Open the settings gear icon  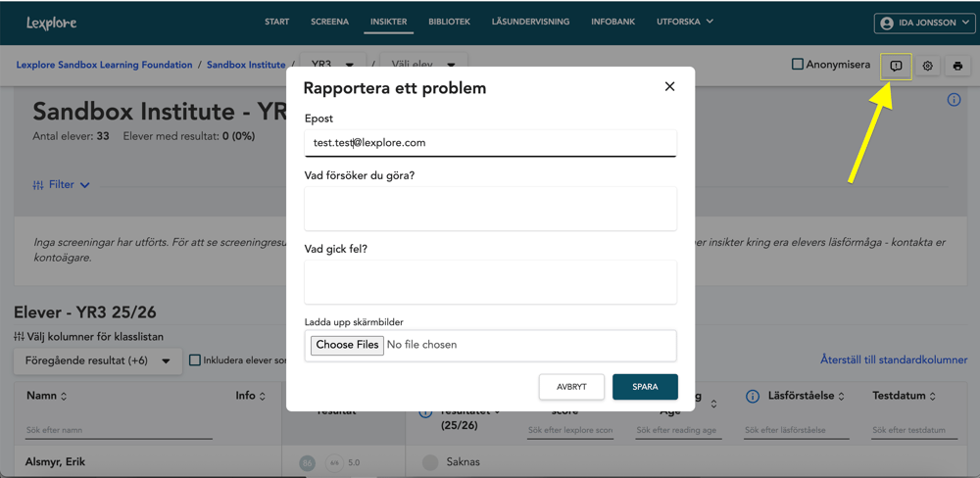tap(927, 66)
